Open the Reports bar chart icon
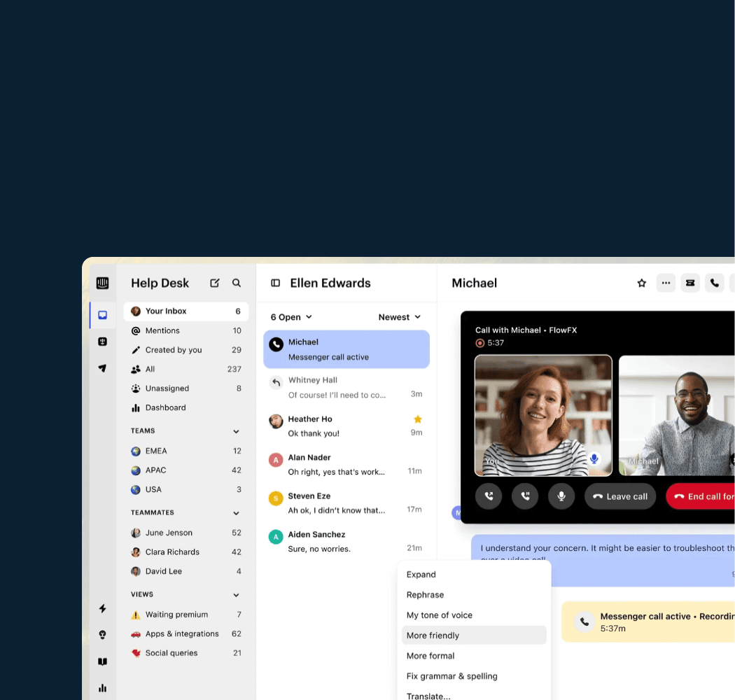Screen dimensions: 735x700 [103, 688]
